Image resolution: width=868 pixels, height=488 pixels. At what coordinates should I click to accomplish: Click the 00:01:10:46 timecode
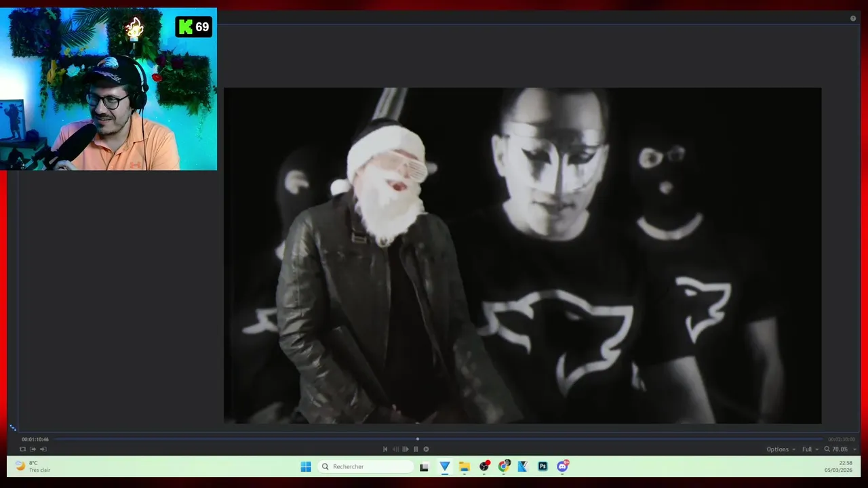[35, 439]
